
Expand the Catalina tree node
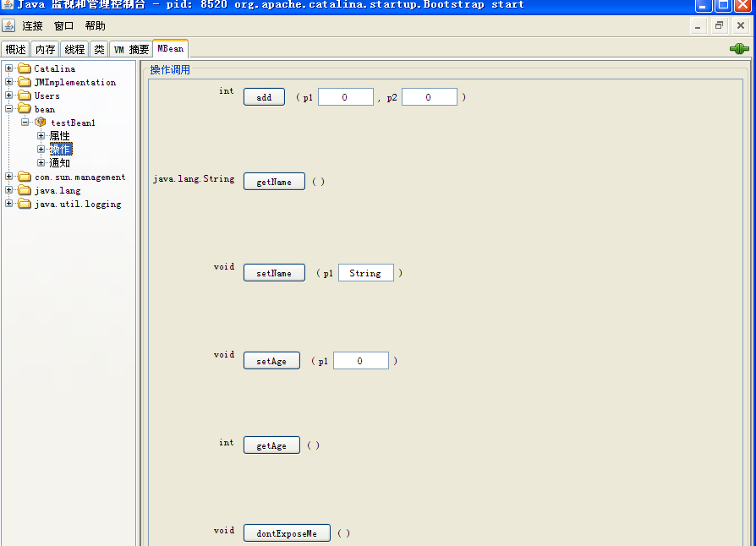pos(9,68)
